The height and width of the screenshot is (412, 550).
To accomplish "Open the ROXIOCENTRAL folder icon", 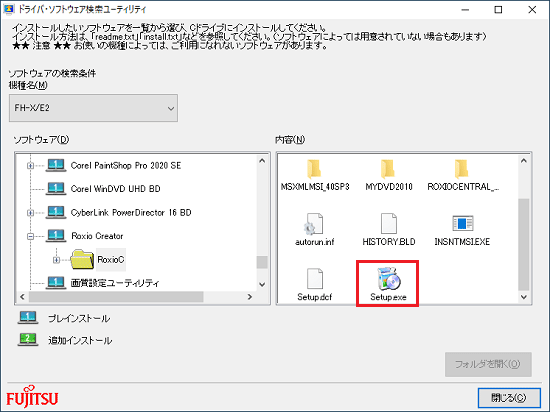I will [x=462, y=169].
